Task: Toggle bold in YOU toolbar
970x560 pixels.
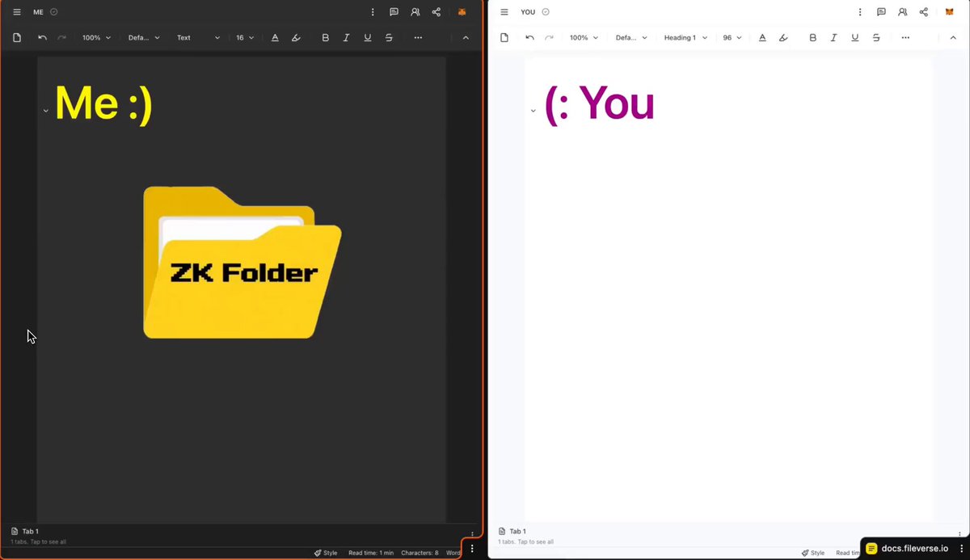Action: 813,37
